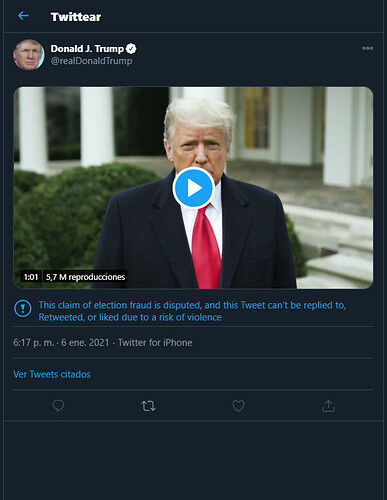Open the @realDonaldTrump handle link
This screenshot has width=387, height=500.
(91, 61)
